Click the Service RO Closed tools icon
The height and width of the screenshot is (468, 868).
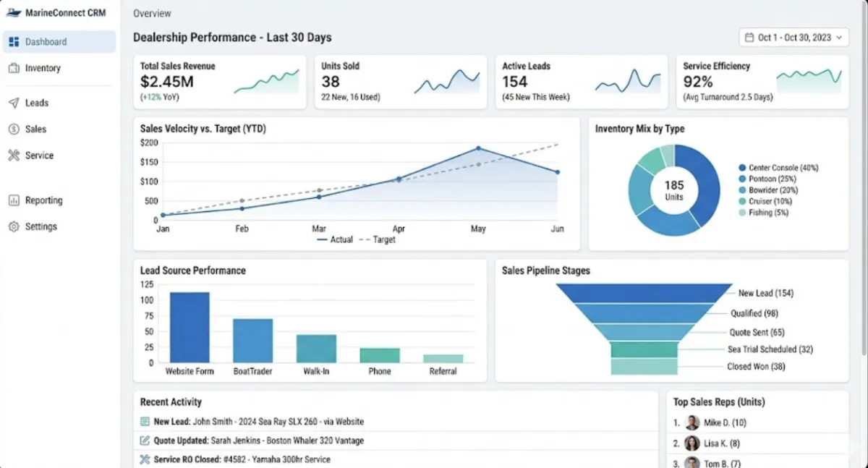(x=145, y=459)
